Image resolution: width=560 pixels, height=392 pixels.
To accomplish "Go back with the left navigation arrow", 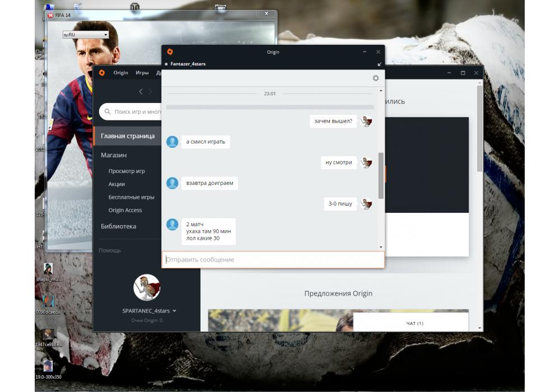I will pos(141,92).
